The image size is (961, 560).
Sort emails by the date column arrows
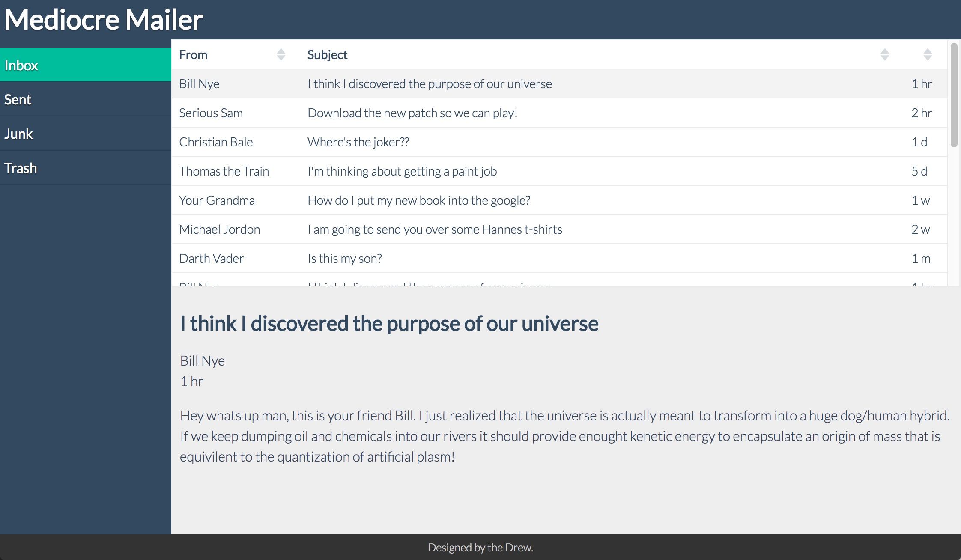pyautogui.click(x=928, y=54)
